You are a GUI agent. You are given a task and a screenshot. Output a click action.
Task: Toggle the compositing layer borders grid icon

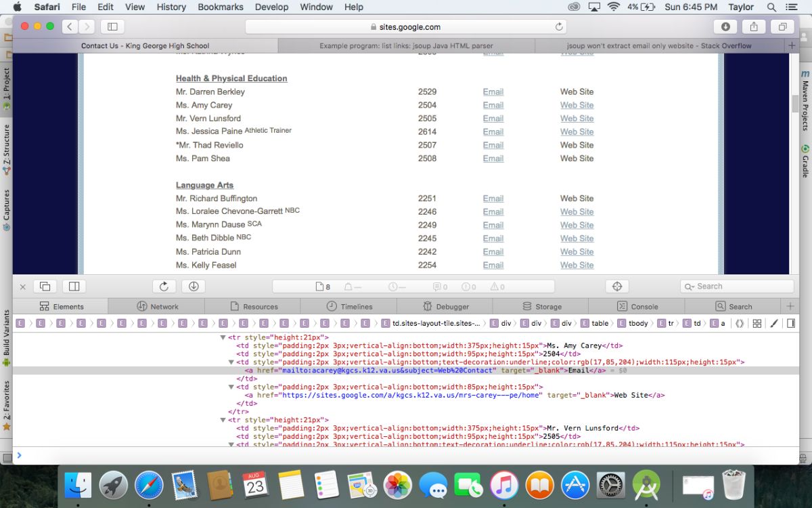pyautogui.click(x=757, y=324)
